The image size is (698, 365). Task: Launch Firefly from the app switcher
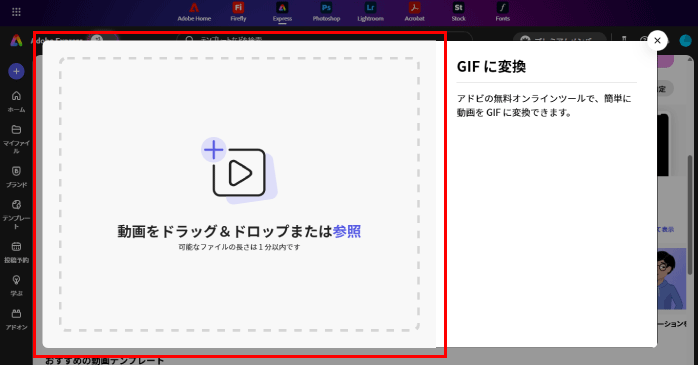click(x=238, y=12)
